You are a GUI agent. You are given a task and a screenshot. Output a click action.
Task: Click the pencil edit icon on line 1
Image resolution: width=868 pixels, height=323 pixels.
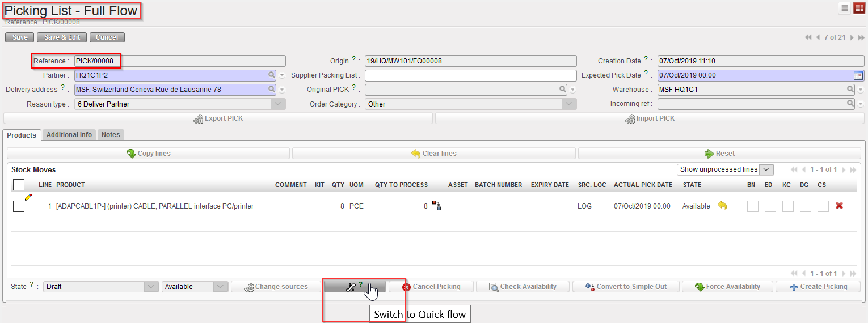point(28,197)
